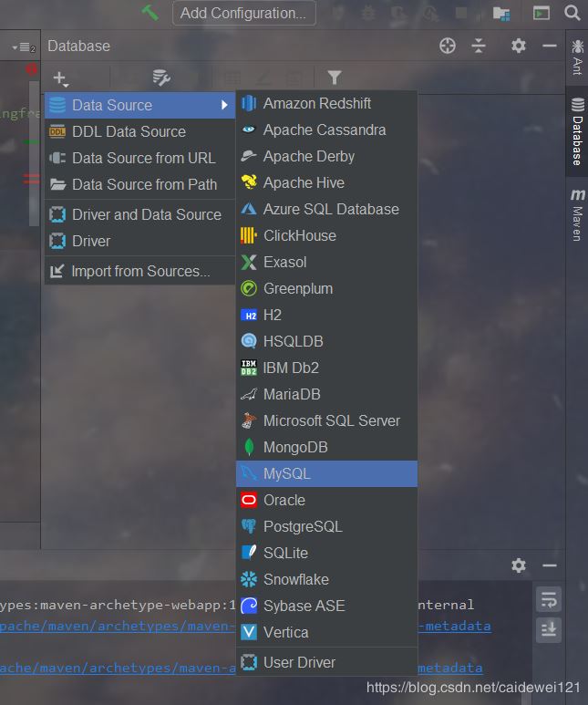
Task: Pick SQLite from the list
Action: (x=326, y=553)
